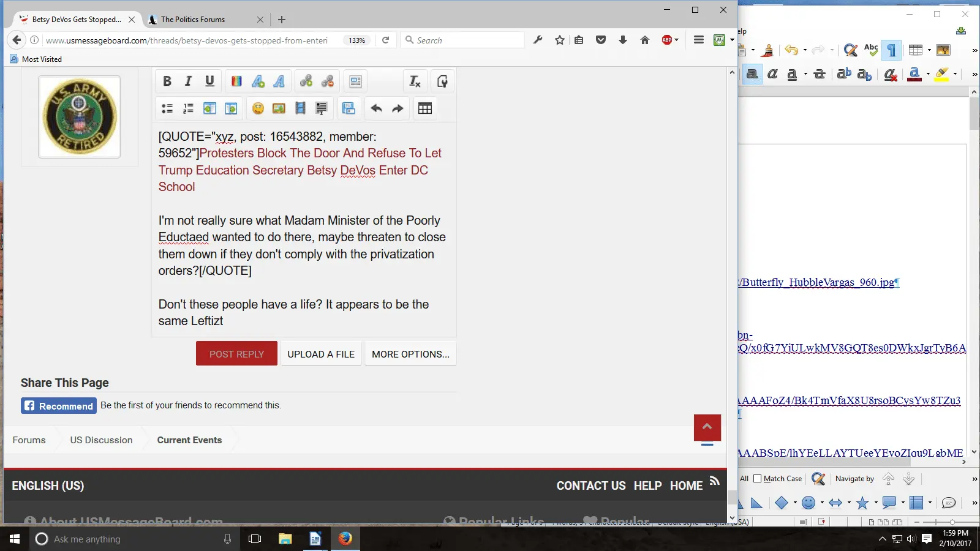Expand the Writer undo history dropdown

(x=805, y=50)
